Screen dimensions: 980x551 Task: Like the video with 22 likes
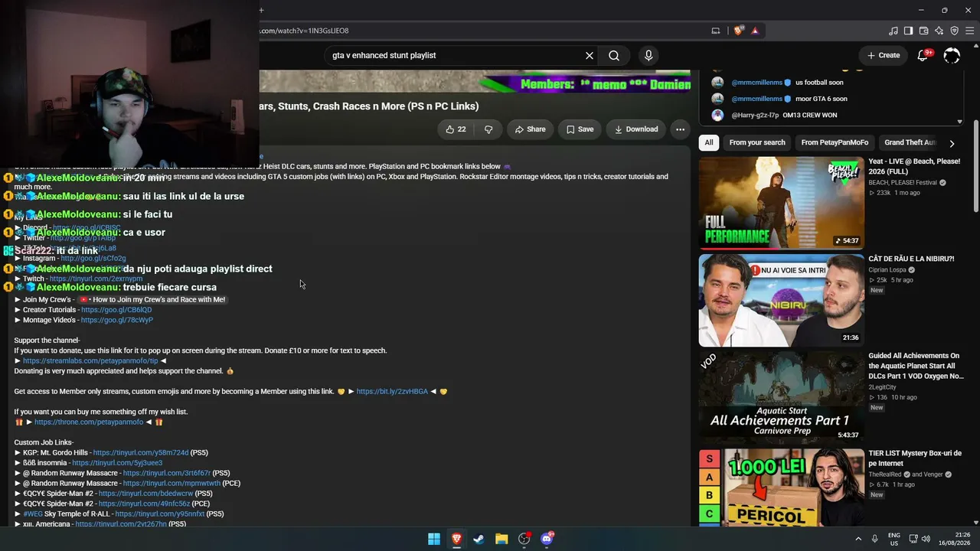click(x=456, y=129)
